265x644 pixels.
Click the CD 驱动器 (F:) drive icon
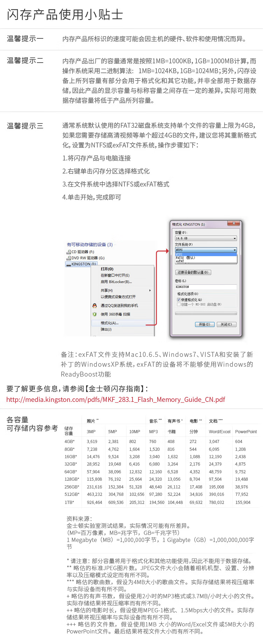click(x=69, y=252)
